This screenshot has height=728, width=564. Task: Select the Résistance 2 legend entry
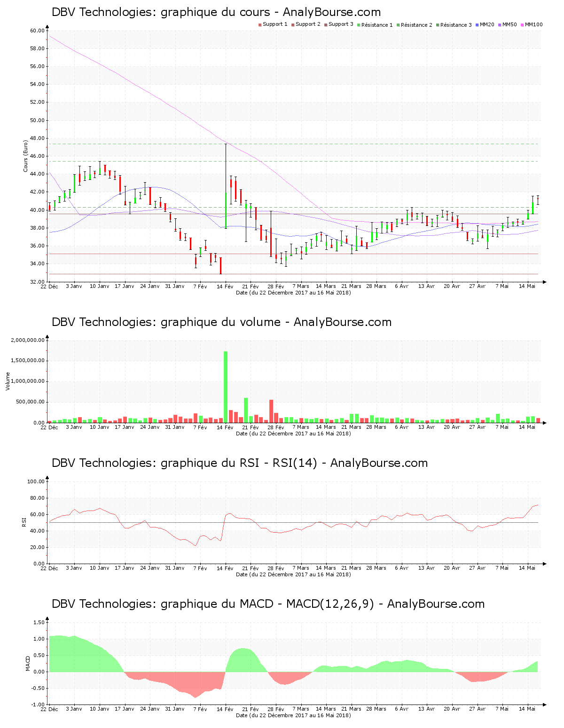pos(414,25)
